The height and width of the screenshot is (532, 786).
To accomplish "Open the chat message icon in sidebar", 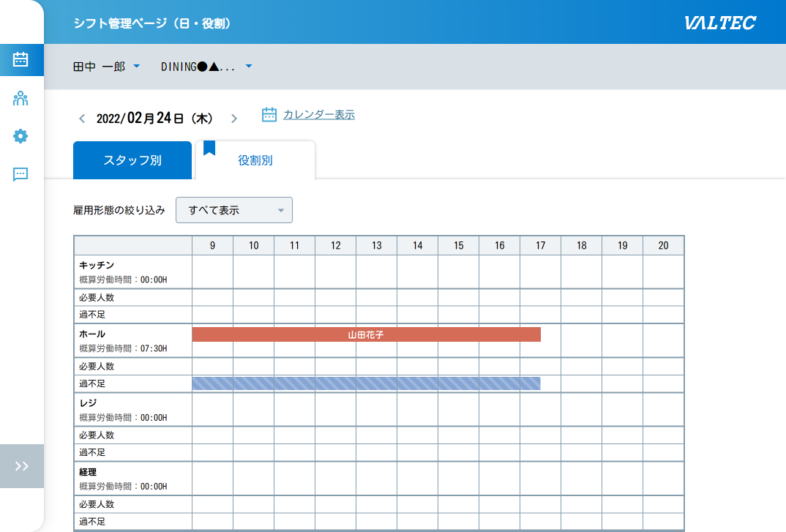I will [20, 174].
